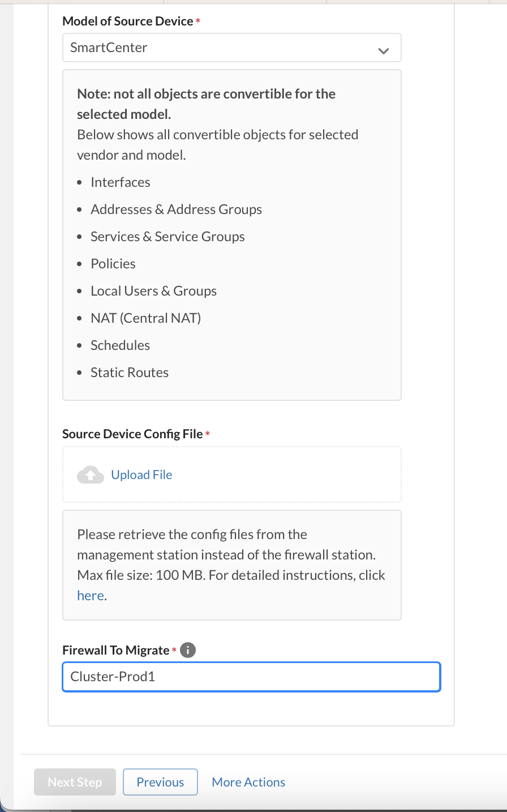The height and width of the screenshot is (812, 507).
Task: Click the Firewall To Migrate label
Action: click(x=116, y=650)
